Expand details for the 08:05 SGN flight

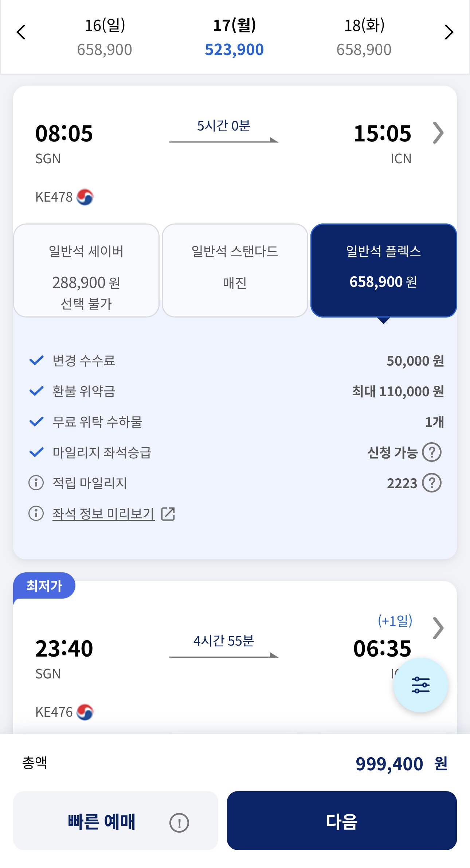tap(438, 133)
